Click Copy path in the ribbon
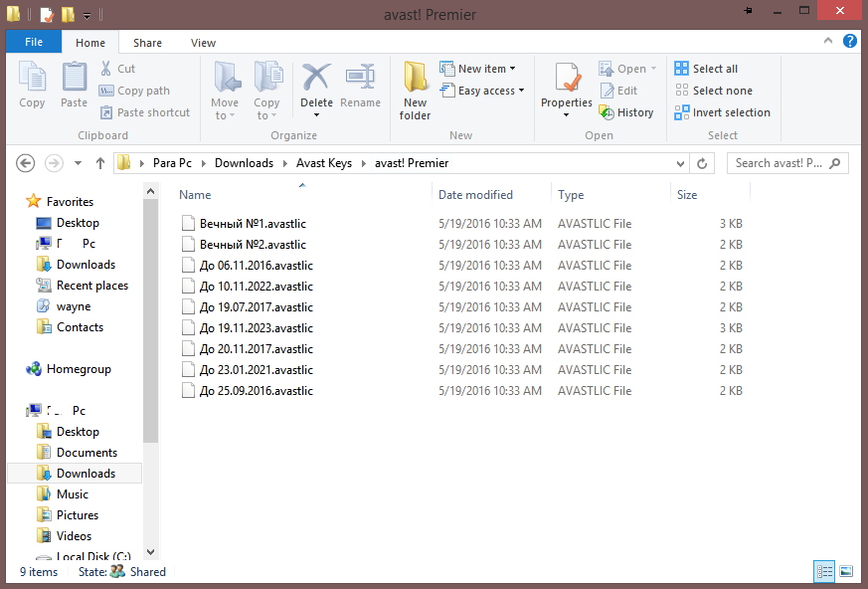This screenshot has height=589, width=868. tap(134, 91)
